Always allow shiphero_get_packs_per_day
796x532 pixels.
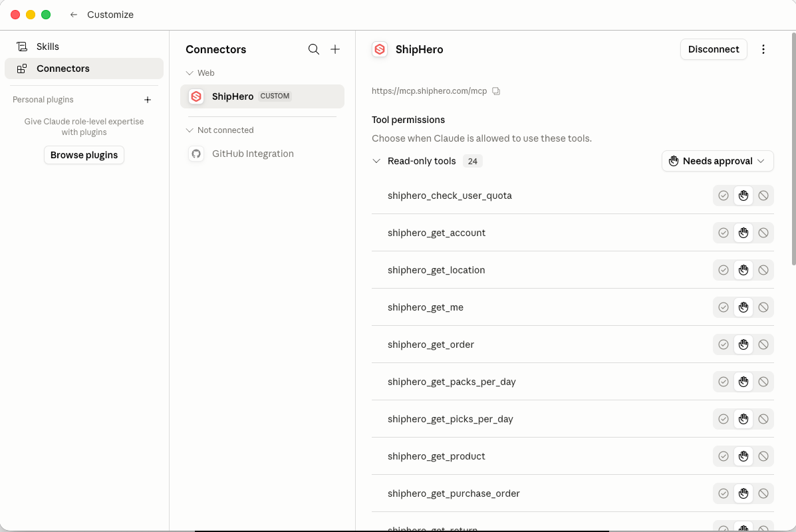724,382
